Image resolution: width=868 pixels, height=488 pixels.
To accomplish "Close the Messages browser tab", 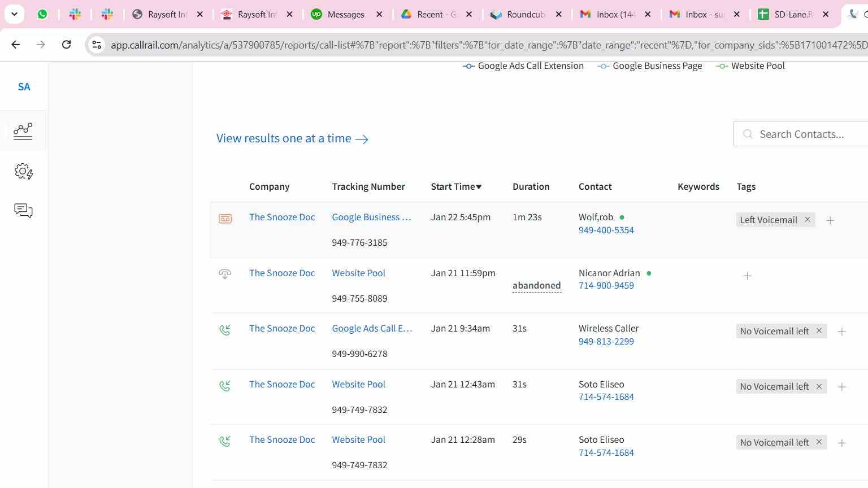I will [x=379, y=14].
